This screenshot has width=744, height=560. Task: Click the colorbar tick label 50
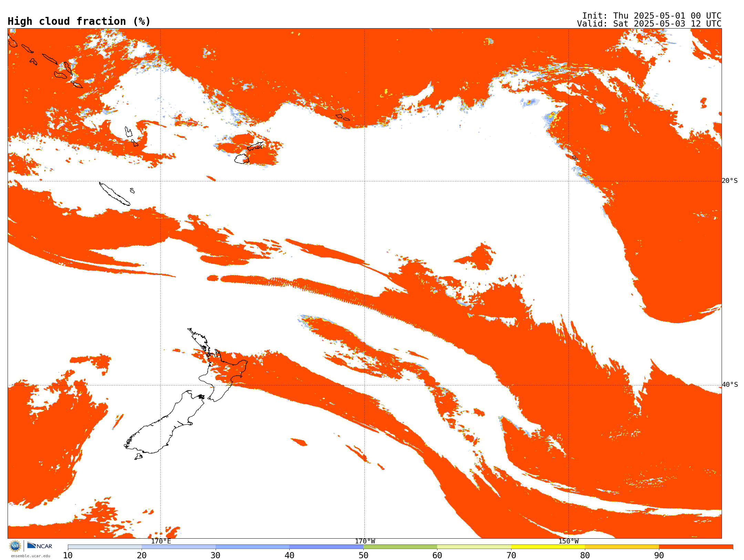[x=363, y=556]
